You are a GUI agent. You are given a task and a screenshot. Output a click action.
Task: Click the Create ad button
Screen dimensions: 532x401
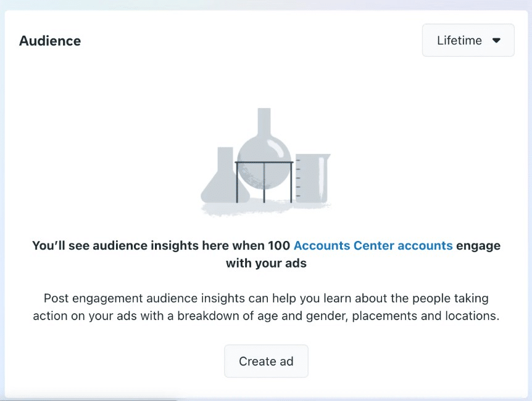266,361
